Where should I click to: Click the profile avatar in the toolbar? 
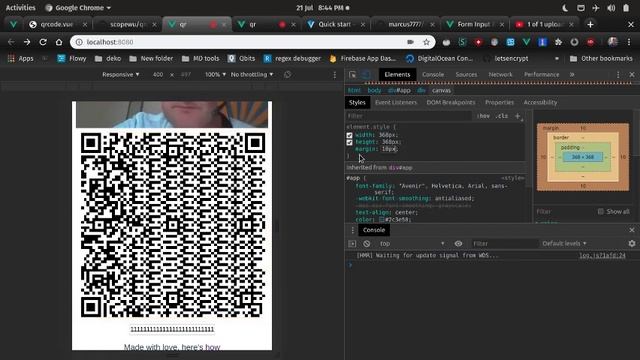[613, 42]
